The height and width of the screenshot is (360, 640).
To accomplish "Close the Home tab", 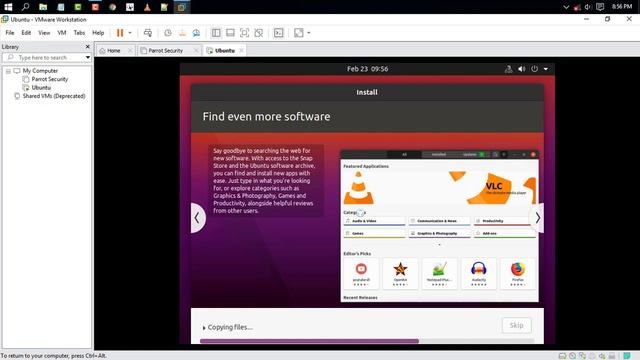I will point(130,50).
